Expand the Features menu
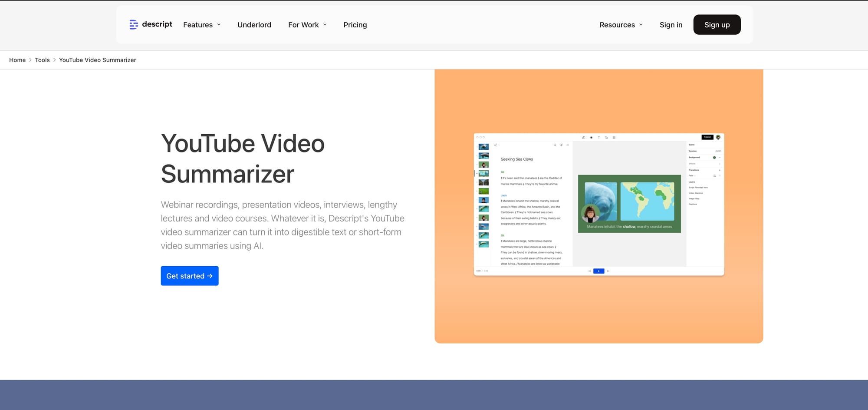Image resolution: width=868 pixels, height=410 pixels. 202,25
